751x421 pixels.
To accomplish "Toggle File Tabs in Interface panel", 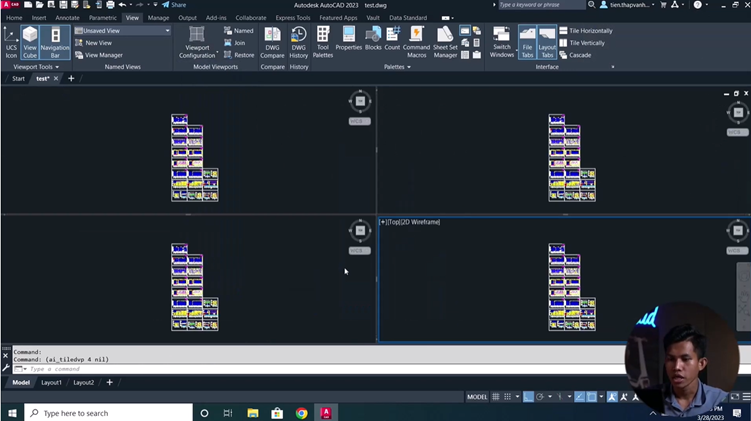I will click(x=527, y=42).
